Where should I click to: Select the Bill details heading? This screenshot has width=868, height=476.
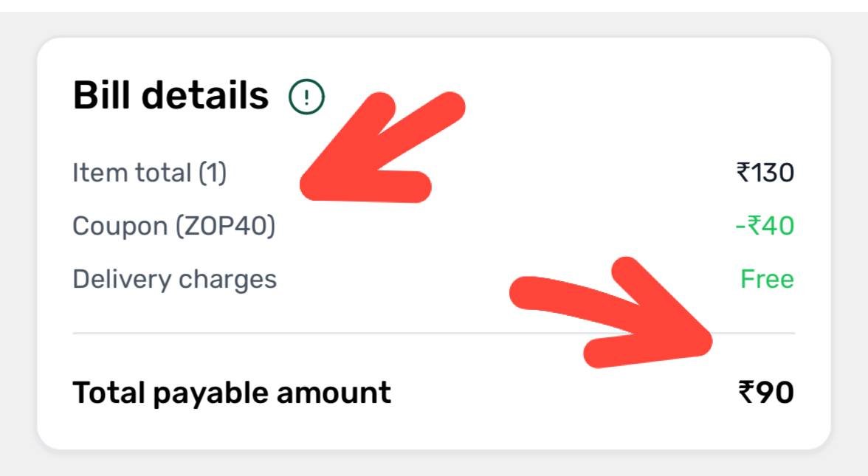tap(170, 95)
